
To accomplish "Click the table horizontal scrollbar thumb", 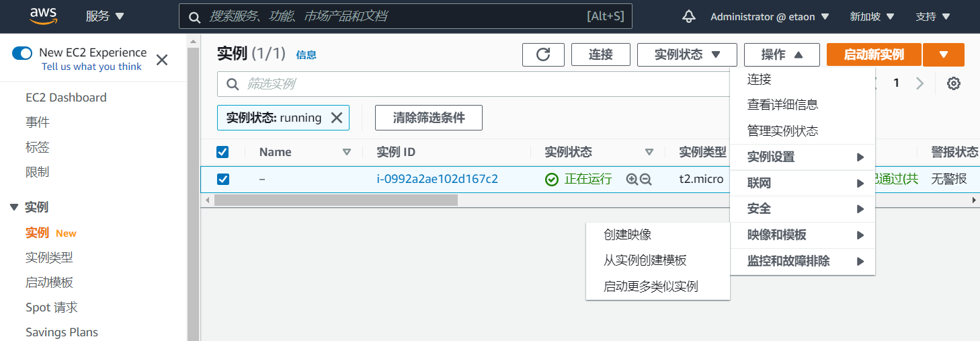I will click(336, 200).
